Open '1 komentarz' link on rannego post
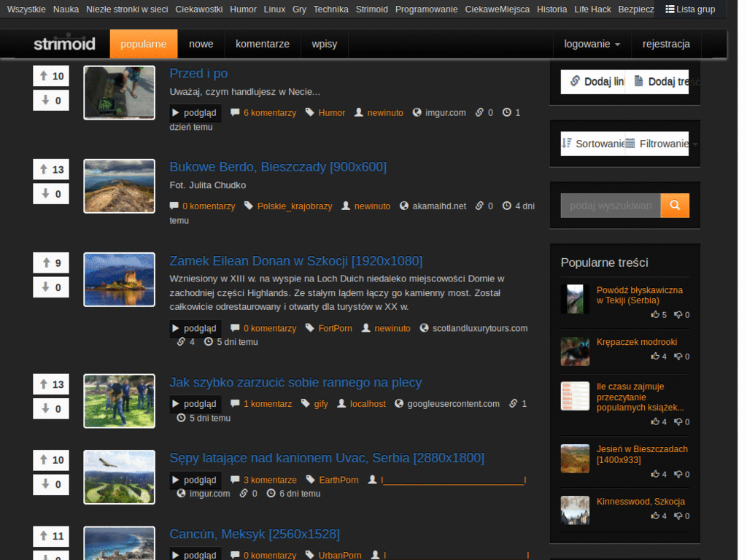 coord(268,404)
